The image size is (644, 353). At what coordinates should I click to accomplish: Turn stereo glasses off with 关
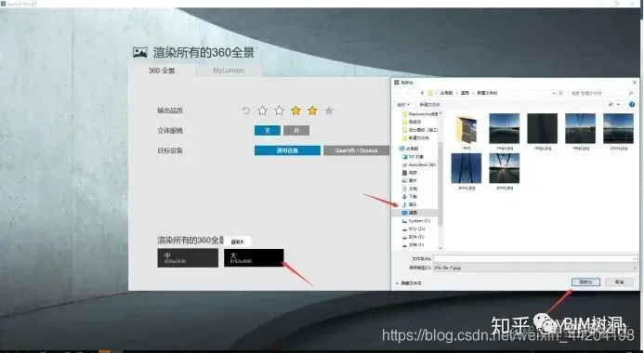tap(268, 131)
